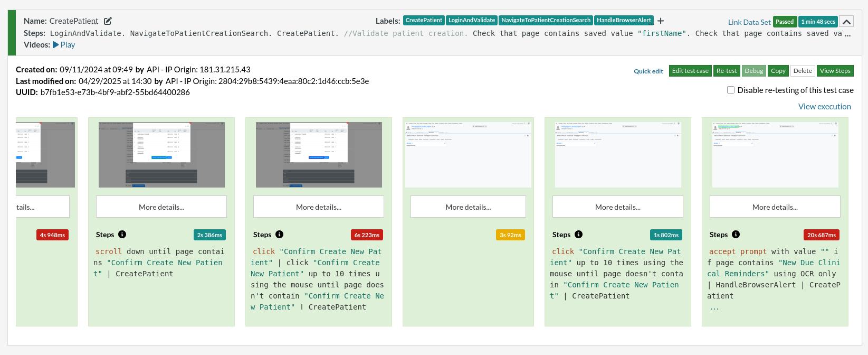Click the 20s 687ms duration badge
Screen dimensions: 868x355
[x=821, y=235]
